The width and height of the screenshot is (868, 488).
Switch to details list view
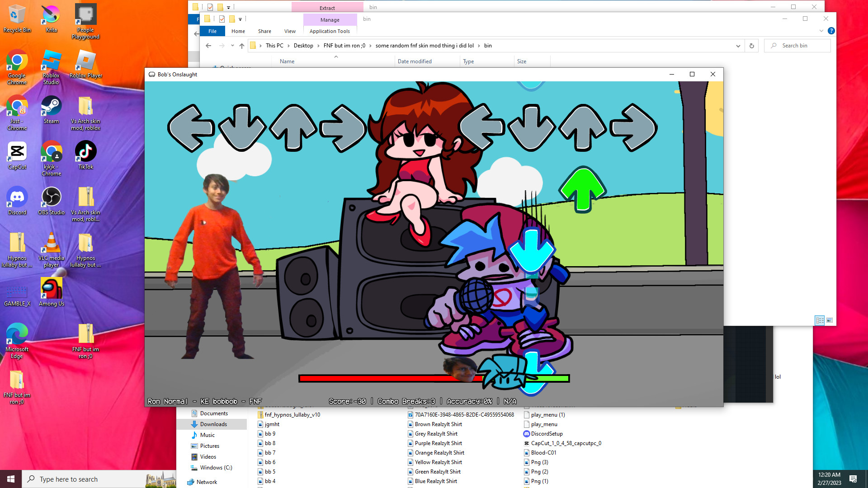[820, 320]
